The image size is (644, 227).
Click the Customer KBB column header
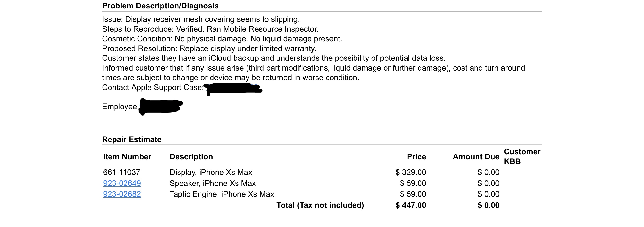coord(522,156)
